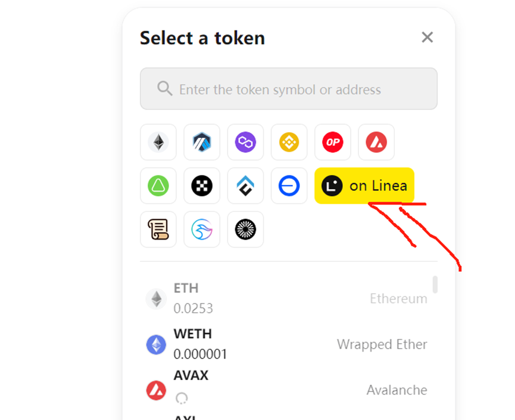The width and height of the screenshot is (515, 420).
Task: Select the black radial sunburst network icon
Action: pos(245,230)
